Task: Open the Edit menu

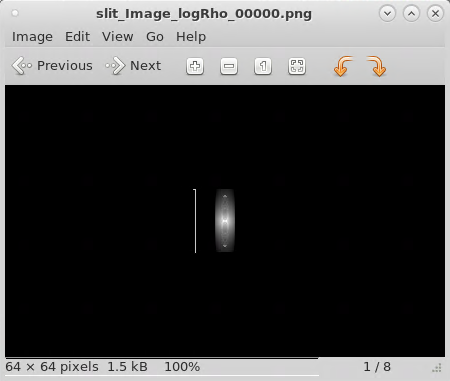Action: pyautogui.click(x=77, y=37)
